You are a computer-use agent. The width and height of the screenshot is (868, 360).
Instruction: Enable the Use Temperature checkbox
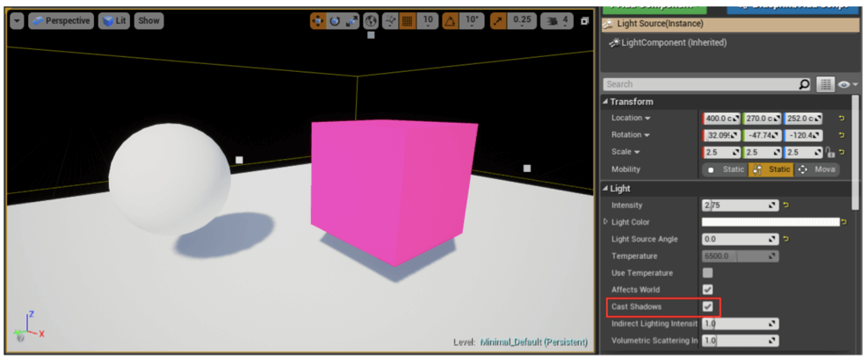(x=708, y=273)
